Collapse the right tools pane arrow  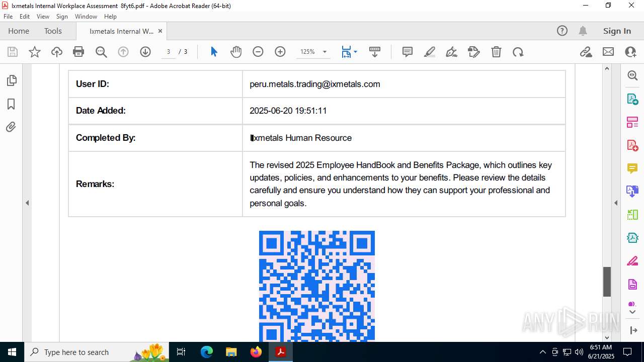616,203
